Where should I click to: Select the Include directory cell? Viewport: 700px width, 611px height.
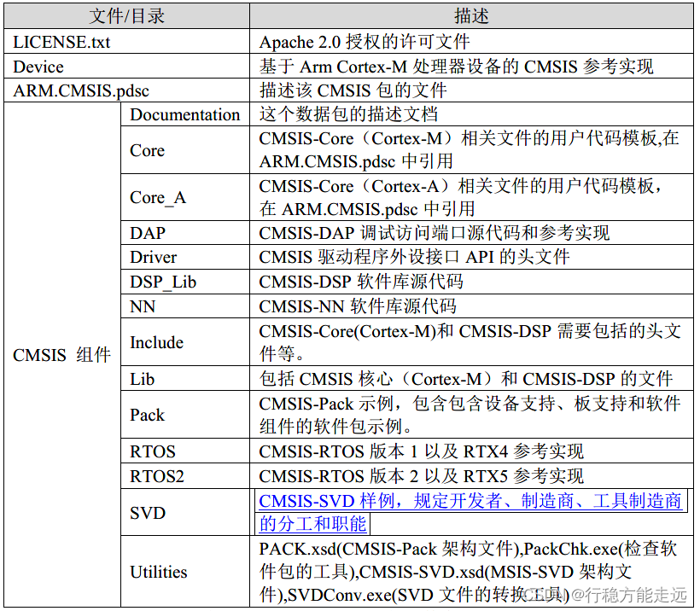click(185, 342)
